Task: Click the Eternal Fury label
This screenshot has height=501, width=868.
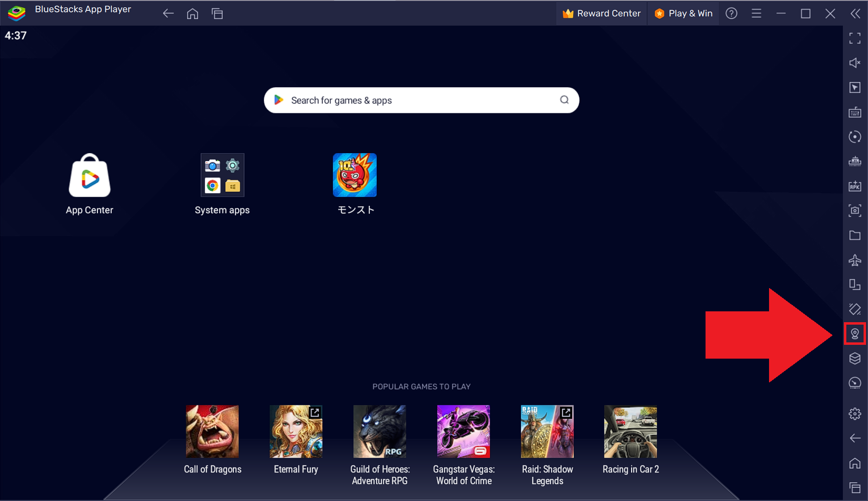Action: tap(296, 469)
